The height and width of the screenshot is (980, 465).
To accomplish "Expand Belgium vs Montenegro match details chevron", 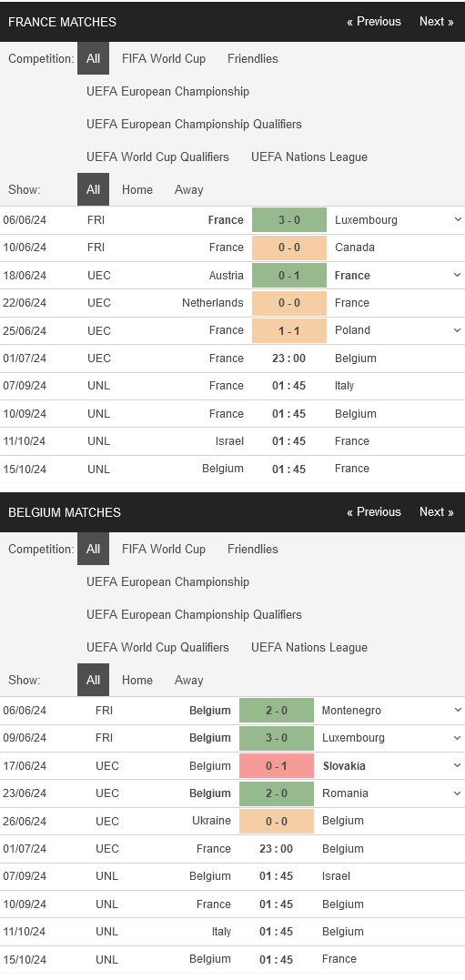I will click(x=458, y=710).
